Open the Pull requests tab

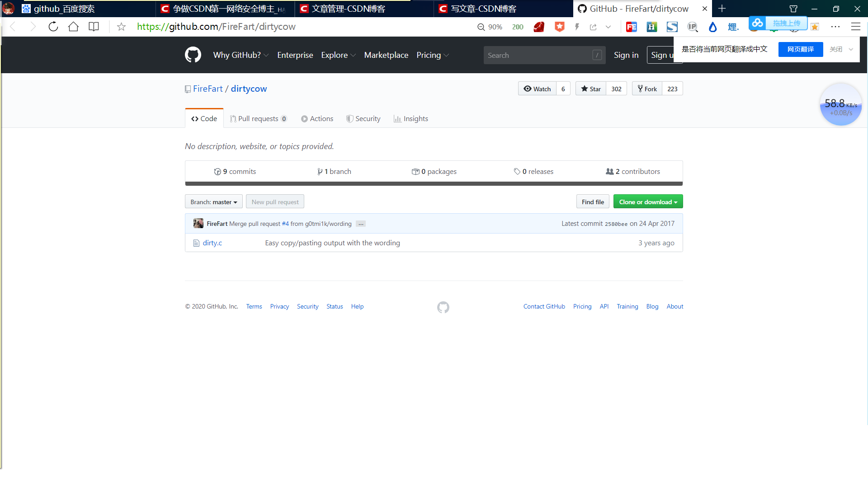click(x=258, y=118)
